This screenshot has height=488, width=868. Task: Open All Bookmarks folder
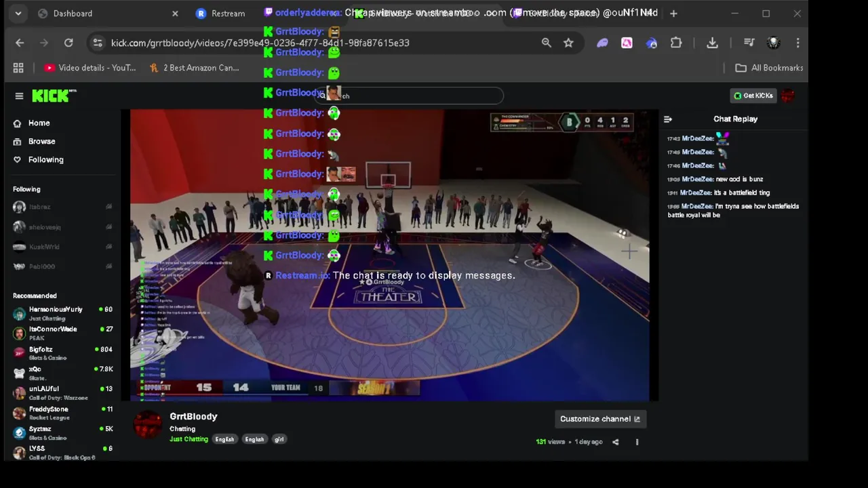(x=769, y=68)
